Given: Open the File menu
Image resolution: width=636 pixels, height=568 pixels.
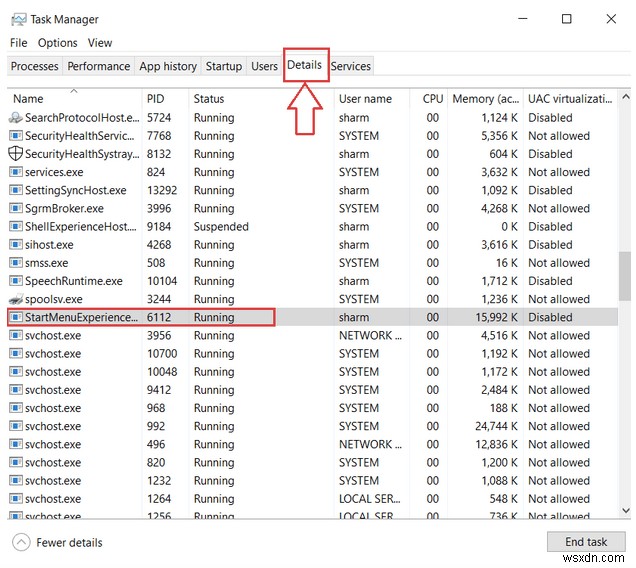Looking at the screenshot, I should click(18, 43).
